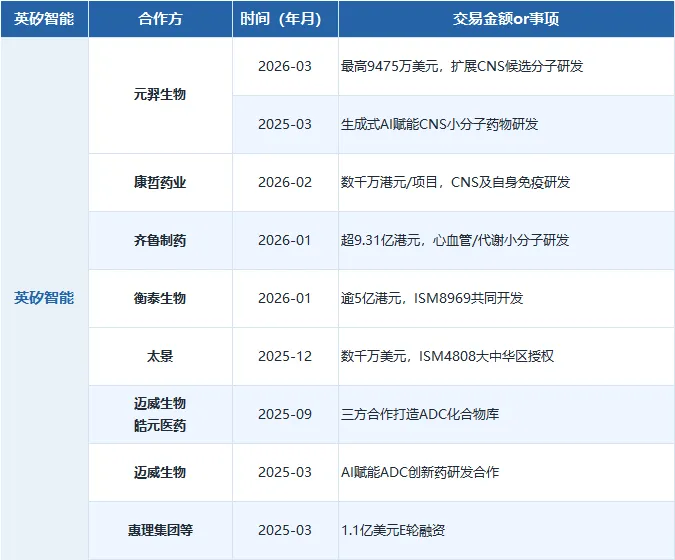Screen dimensions: 675x560
Task: Select the blue 英矽智能 row label
Action: coord(44,298)
